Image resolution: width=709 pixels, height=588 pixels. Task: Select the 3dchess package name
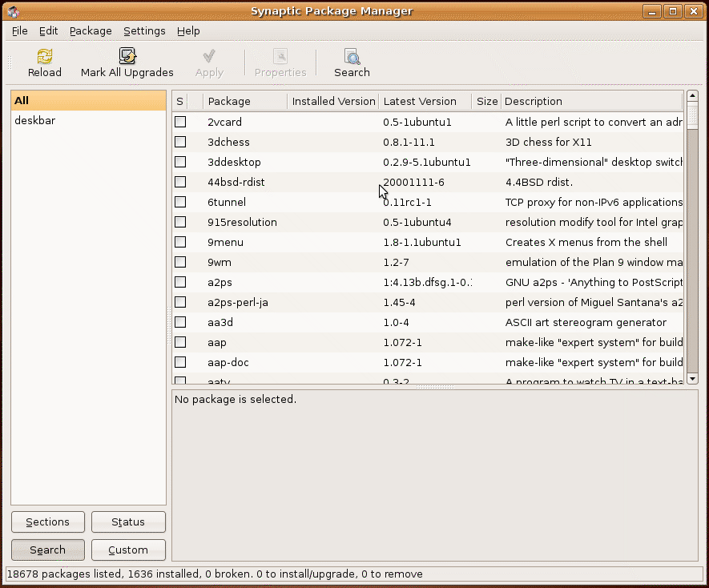[228, 142]
